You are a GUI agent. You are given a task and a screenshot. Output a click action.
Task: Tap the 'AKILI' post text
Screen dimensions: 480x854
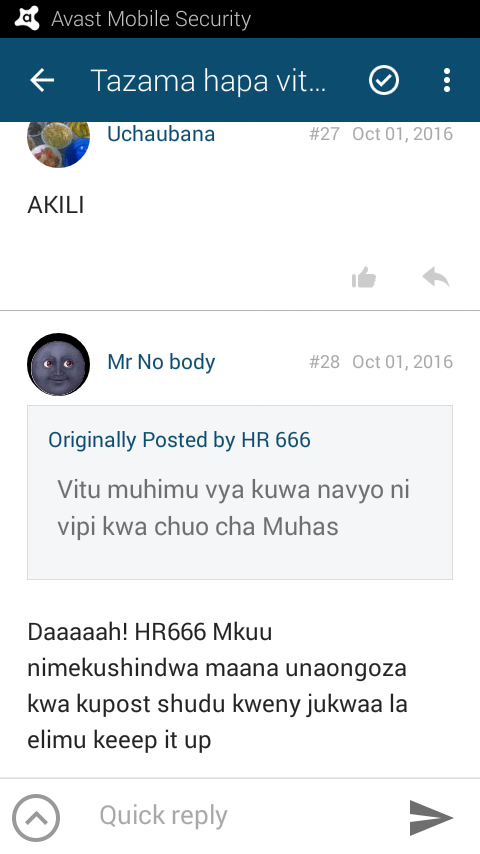click(x=56, y=205)
